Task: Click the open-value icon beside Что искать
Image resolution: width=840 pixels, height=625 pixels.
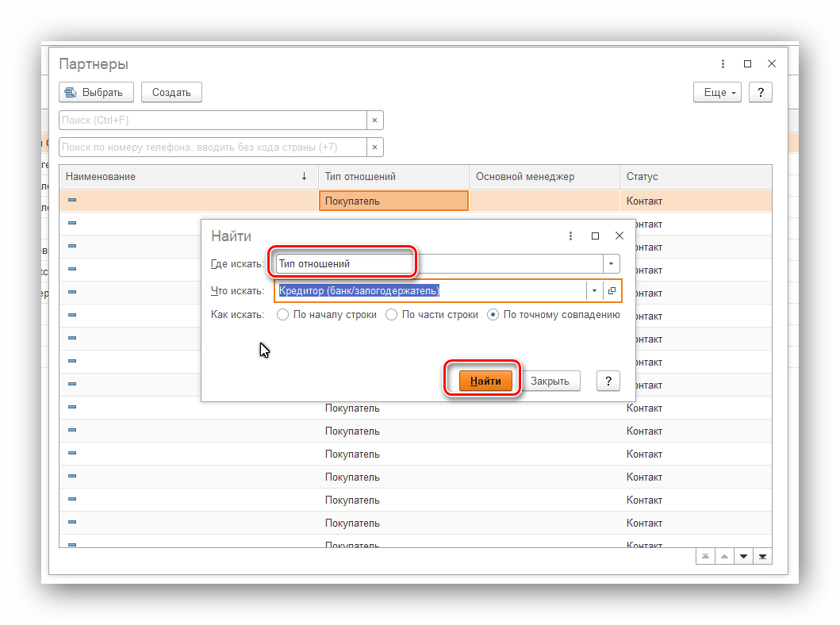Action: [x=612, y=291]
